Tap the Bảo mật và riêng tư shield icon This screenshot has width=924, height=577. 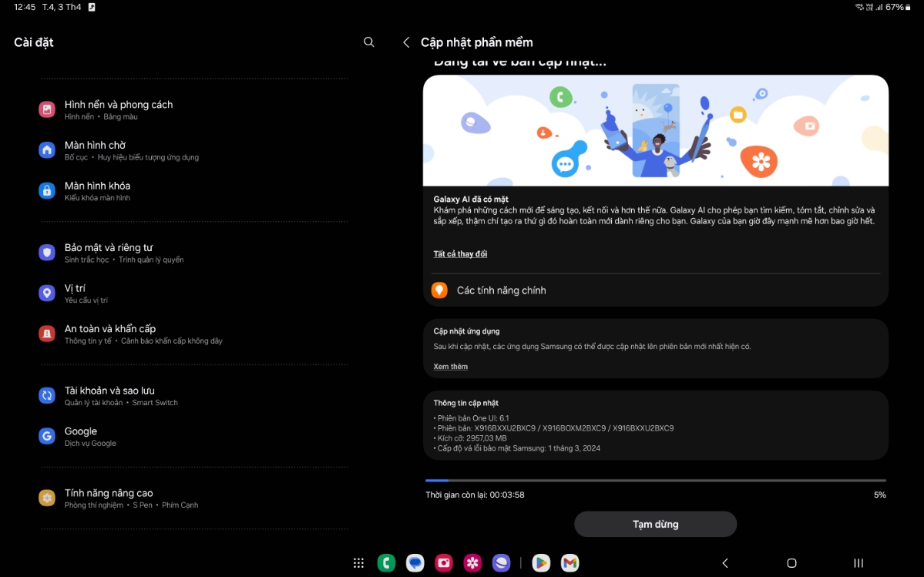pos(47,253)
